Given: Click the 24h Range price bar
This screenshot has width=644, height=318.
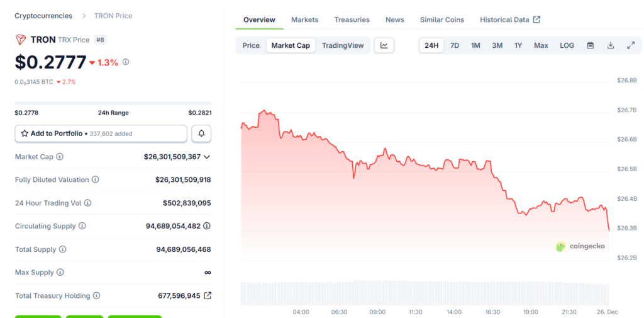Looking at the screenshot, I should pyautogui.click(x=113, y=103).
